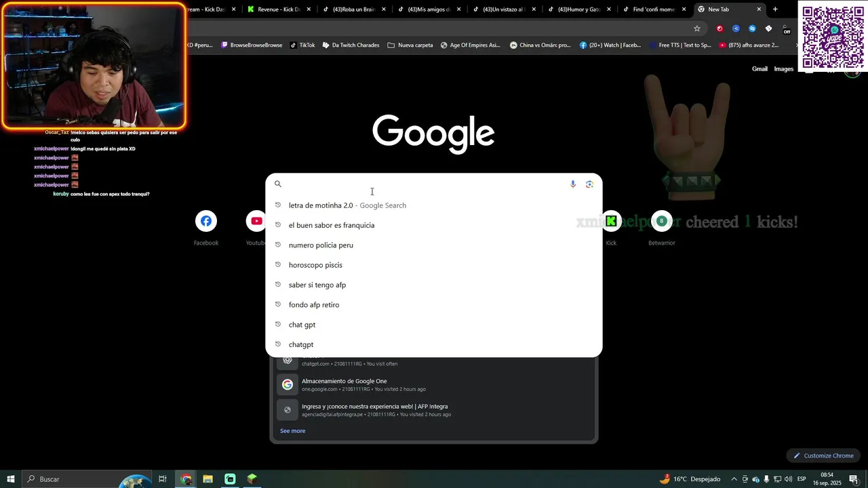Viewport: 868px width, 488px height.
Task: Switch to (43)Un vistazo al tab
Action: 504,9
